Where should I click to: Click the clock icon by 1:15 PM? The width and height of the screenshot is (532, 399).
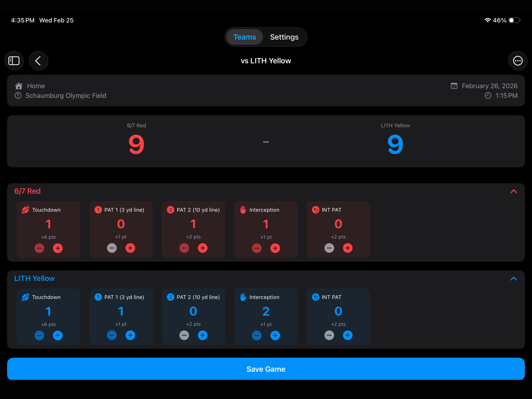click(488, 95)
